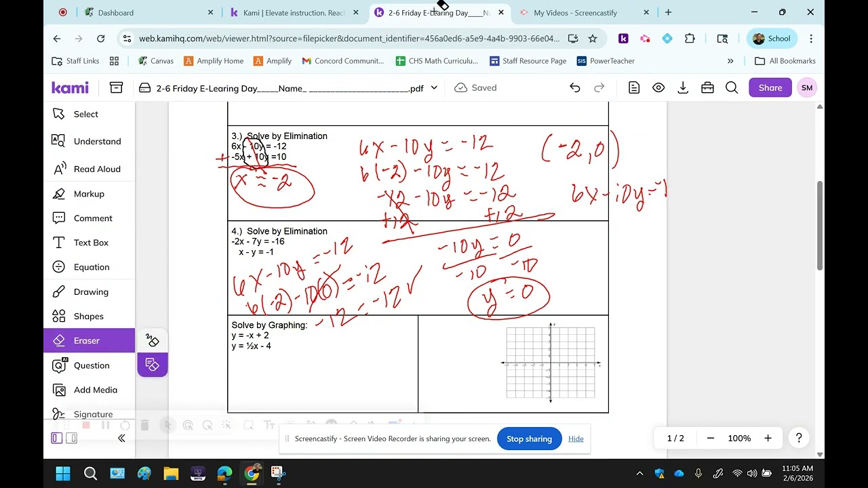Viewport: 868px width, 488px height.
Task: Bookmark this page with the star icon
Action: click(593, 39)
